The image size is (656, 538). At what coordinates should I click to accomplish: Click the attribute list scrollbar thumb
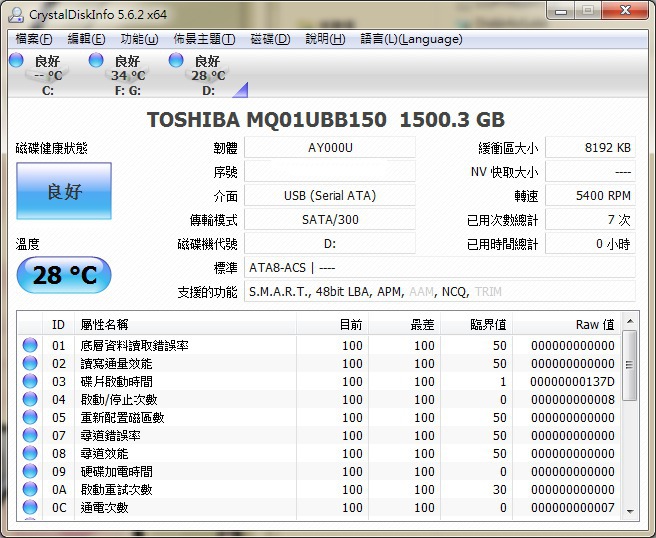(x=630, y=366)
